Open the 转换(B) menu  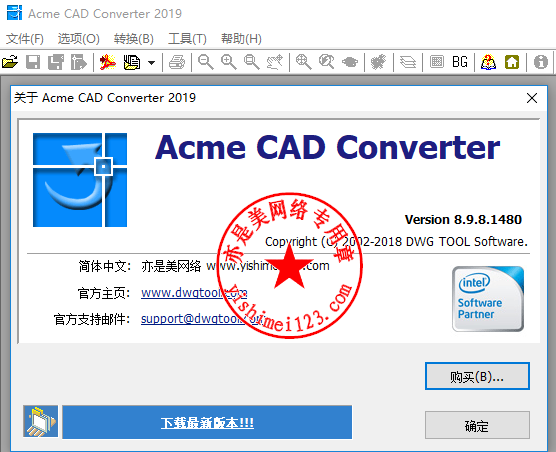[134, 38]
